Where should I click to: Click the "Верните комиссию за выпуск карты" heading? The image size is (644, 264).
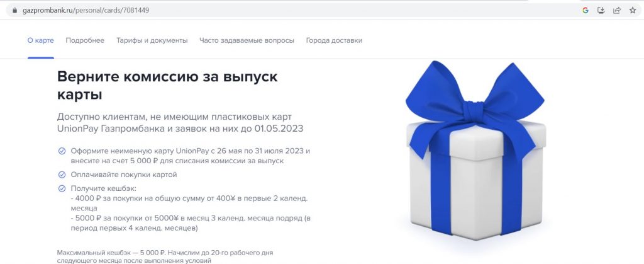pos(167,86)
